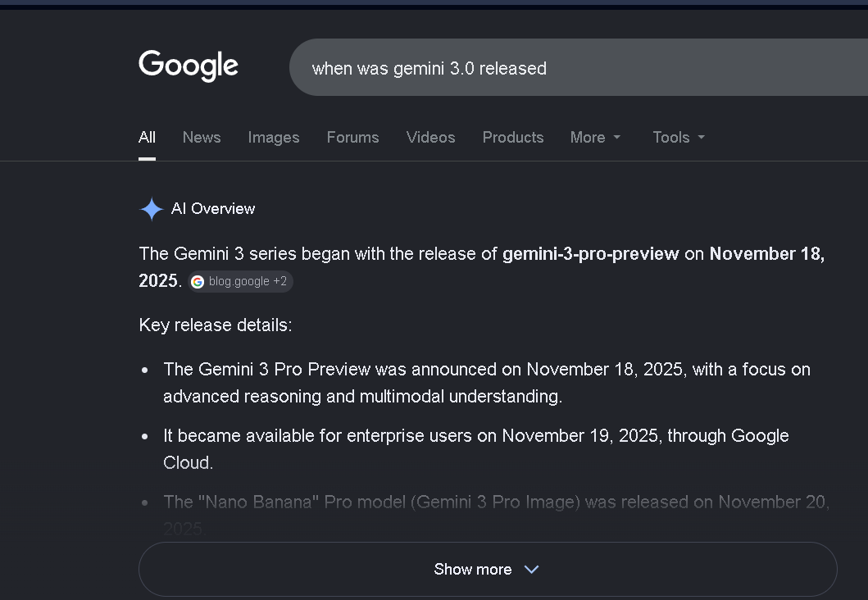Viewport: 868px width, 600px height.
Task: Select the All results tab
Action: (147, 138)
